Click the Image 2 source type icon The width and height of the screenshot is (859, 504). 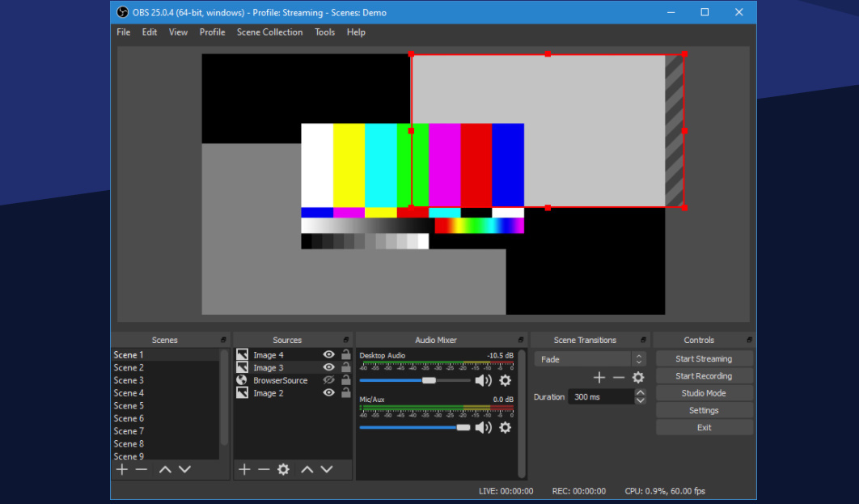pyautogui.click(x=242, y=393)
